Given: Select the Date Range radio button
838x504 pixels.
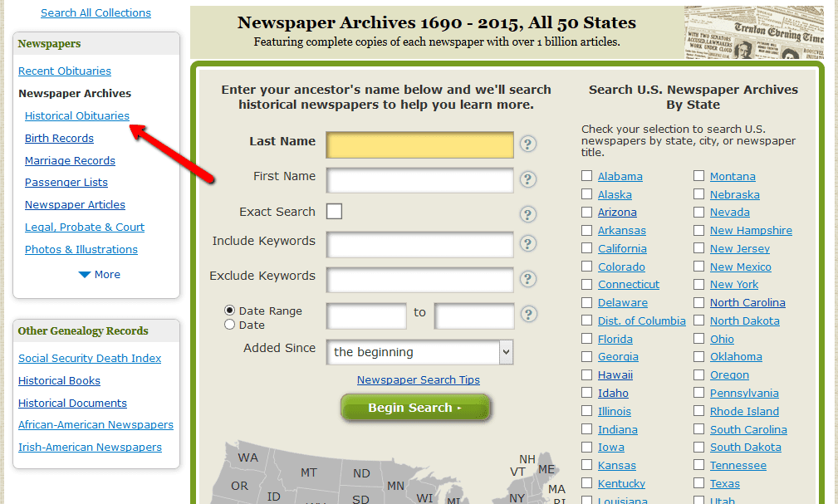Looking at the screenshot, I should coord(230,310).
